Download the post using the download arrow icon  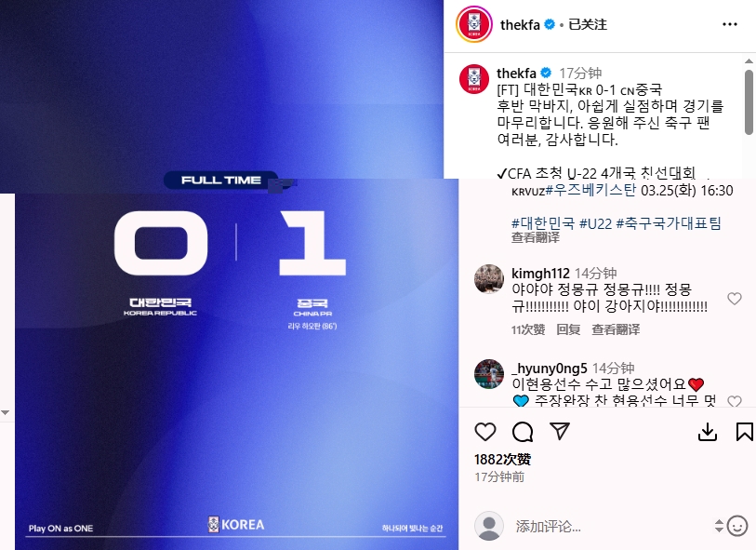click(708, 432)
